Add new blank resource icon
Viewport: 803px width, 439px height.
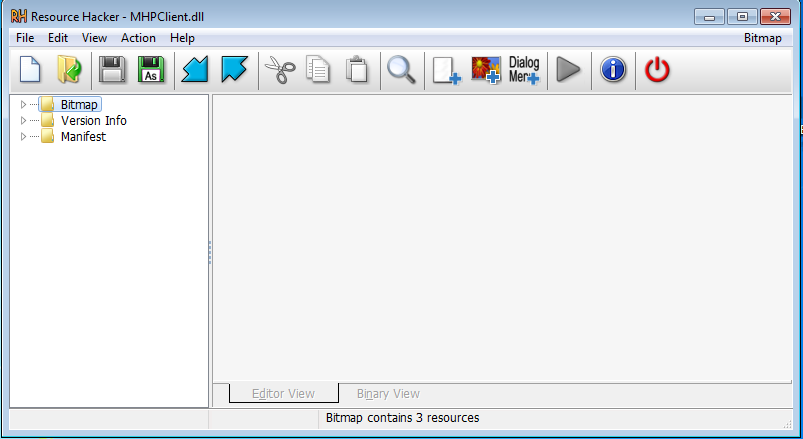[447, 70]
